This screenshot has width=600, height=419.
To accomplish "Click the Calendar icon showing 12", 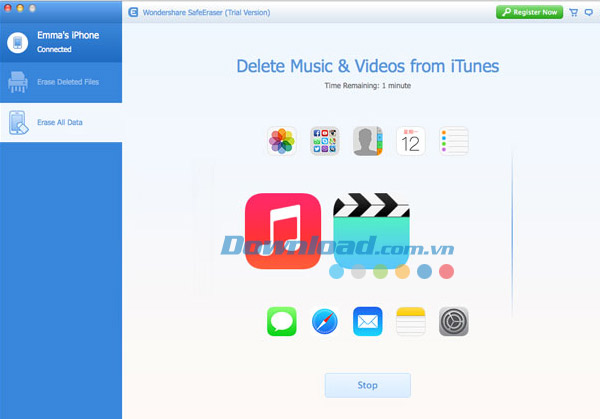I will click(410, 141).
